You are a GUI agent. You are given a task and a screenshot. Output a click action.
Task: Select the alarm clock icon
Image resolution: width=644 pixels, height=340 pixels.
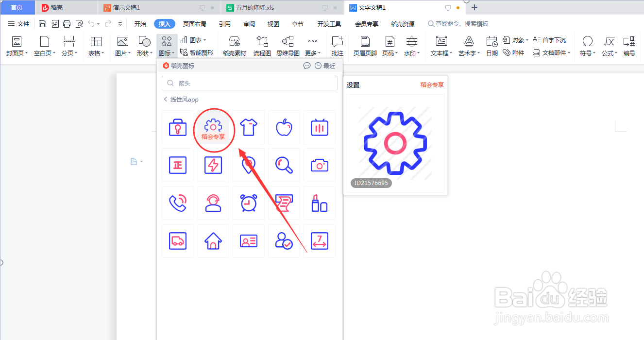pos(249,203)
